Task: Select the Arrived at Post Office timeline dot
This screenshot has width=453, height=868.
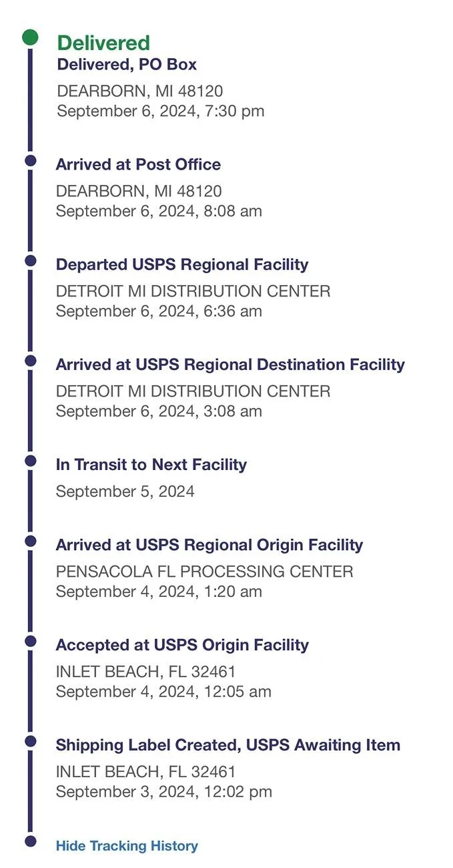Action: point(30,161)
